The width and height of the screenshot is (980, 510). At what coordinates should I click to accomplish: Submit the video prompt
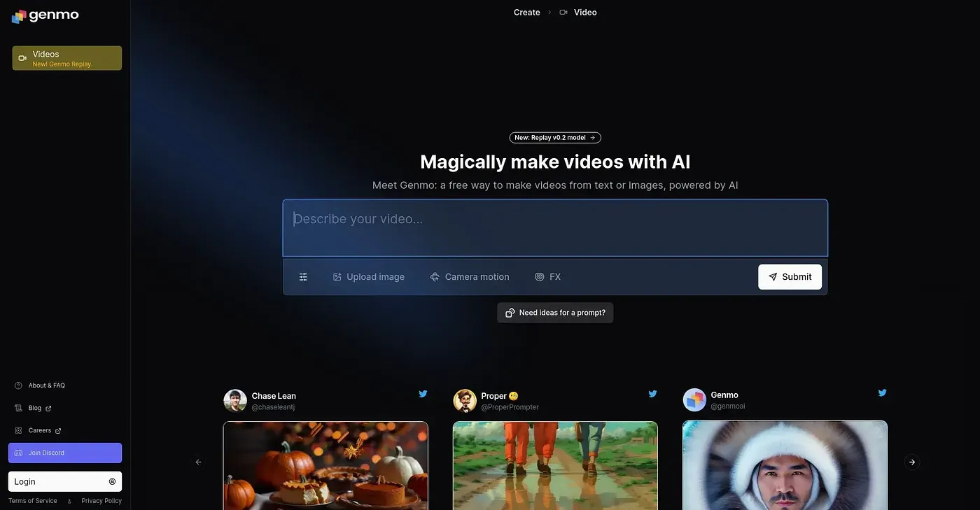coord(790,277)
